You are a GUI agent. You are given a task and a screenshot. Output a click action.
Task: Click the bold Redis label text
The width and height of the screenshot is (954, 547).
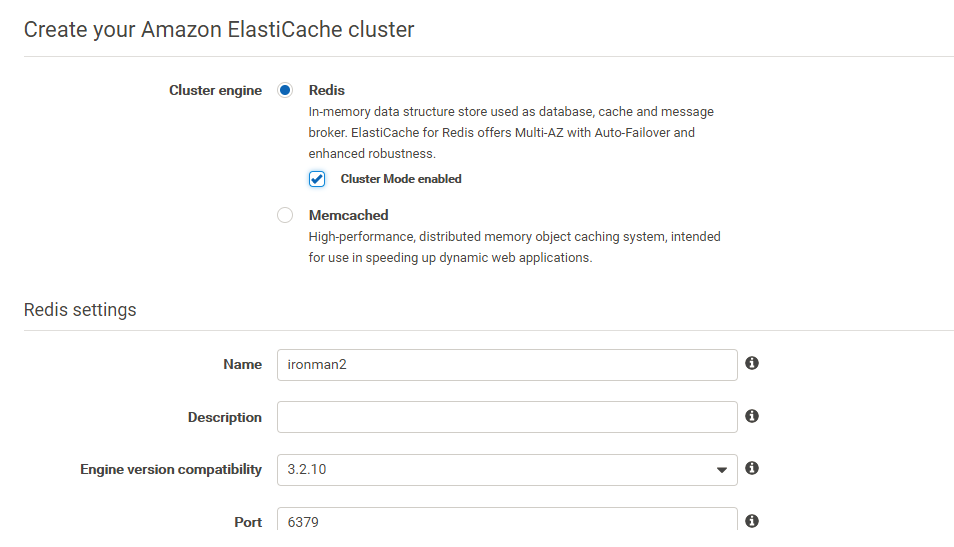tap(326, 90)
